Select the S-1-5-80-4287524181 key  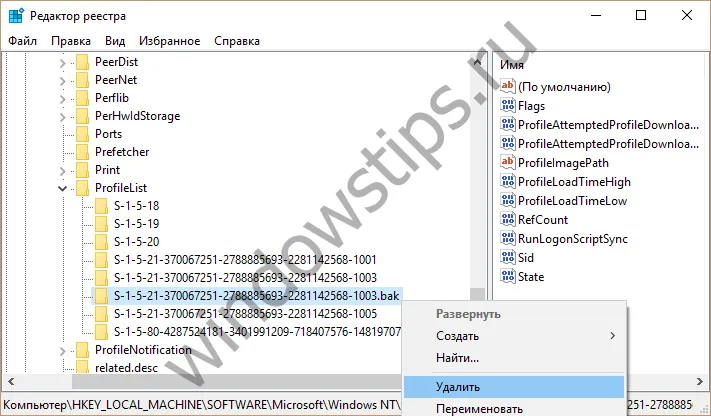257,332
